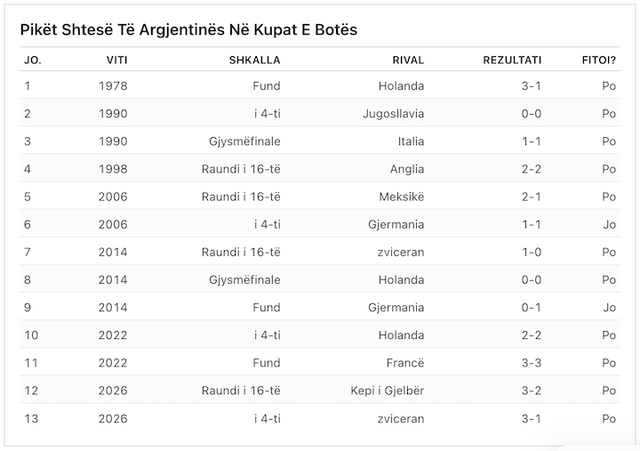Click the 1998 year cell

coord(113,169)
